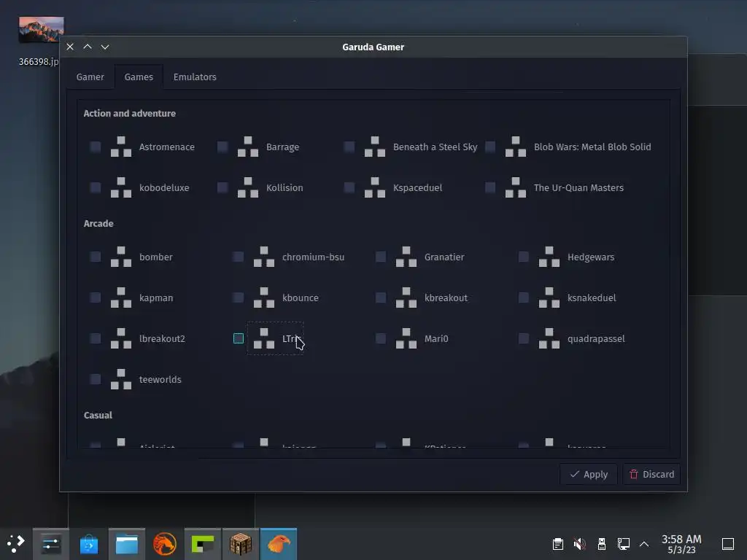Open the 366398.jpg desktop thumbnail
This screenshot has height=560, width=747.
coord(41,29)
